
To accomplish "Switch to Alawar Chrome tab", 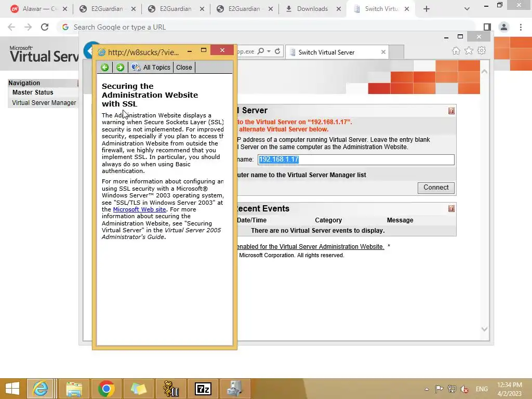I will click(38, 9).
